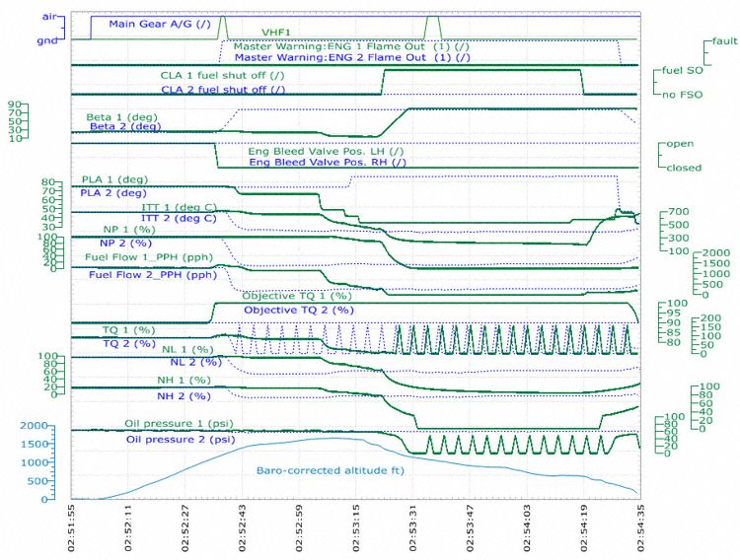
Task: Select CLA 1 fuel shut off label
Action: point(222,76)
